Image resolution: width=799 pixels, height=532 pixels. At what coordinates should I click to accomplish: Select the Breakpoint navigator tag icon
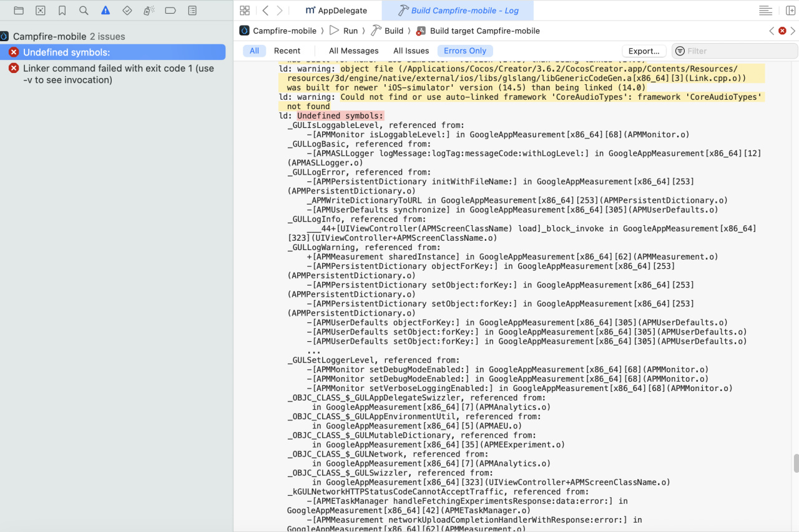[170, 10]
